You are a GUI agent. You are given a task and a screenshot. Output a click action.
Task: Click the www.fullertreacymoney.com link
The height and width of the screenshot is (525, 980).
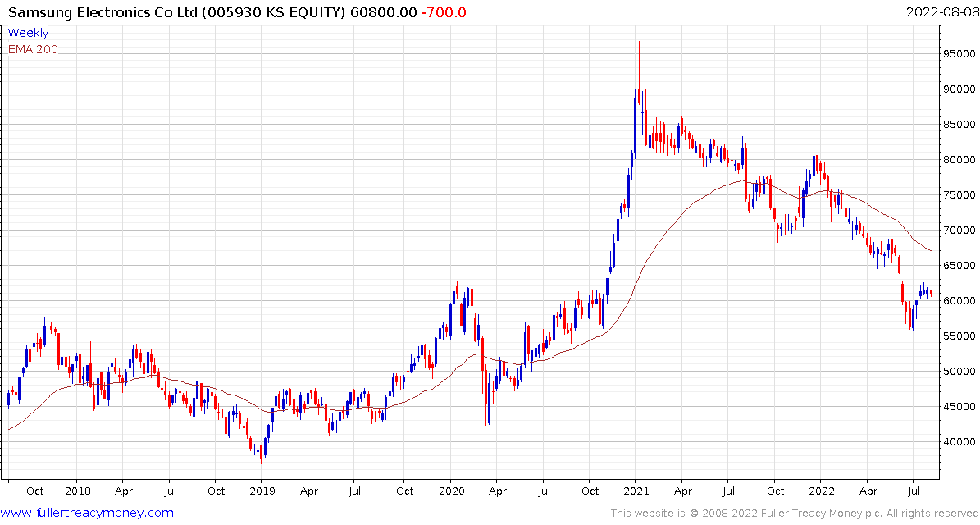click(88, 514)
